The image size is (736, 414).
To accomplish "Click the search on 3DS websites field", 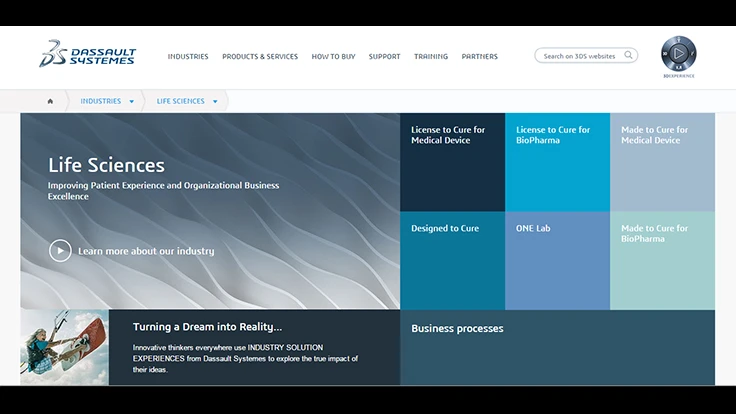I will (x=579, y=56).
